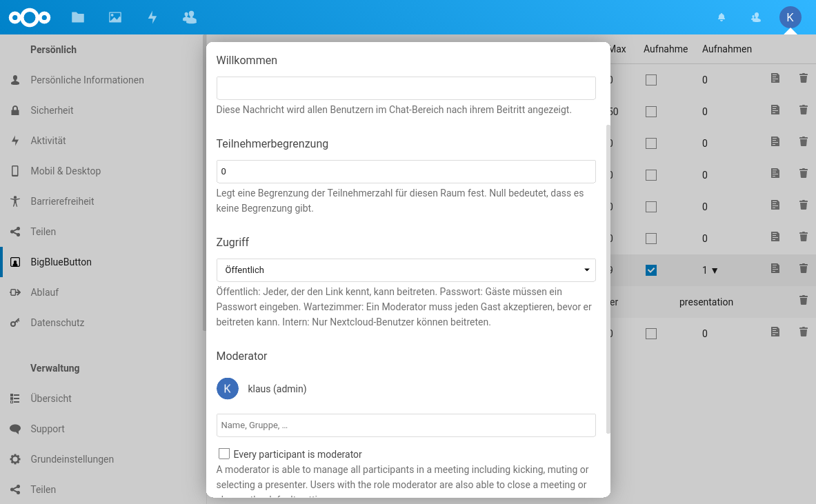Click into the Willkommen message field
The width and height of the screenshot is (816, 504).
point(406,88)
